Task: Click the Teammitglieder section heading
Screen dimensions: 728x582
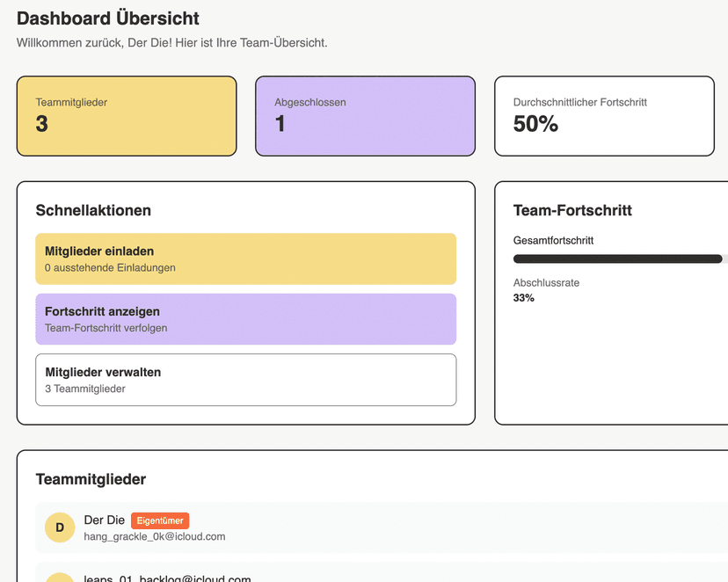Action: point(92,479)
